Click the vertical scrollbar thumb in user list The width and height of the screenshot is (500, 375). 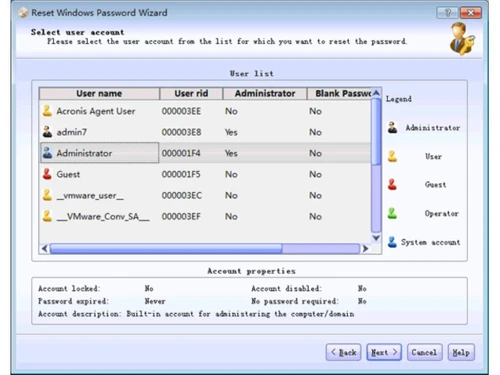[376, 132]
